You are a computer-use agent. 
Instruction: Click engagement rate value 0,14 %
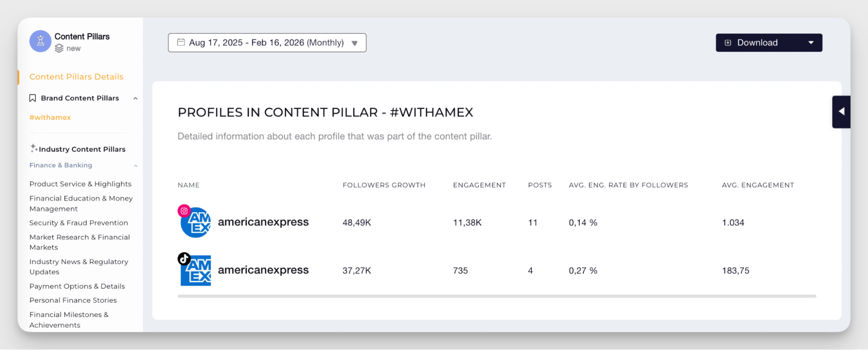[583, 223]
